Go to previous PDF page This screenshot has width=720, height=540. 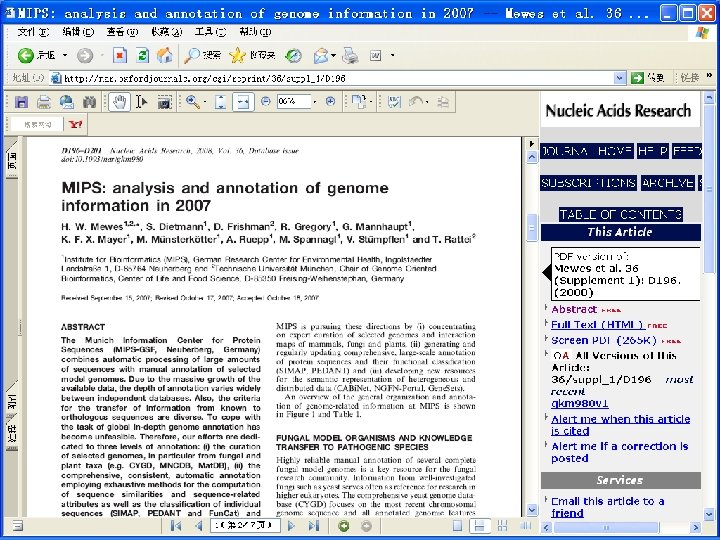pos(198,526)
